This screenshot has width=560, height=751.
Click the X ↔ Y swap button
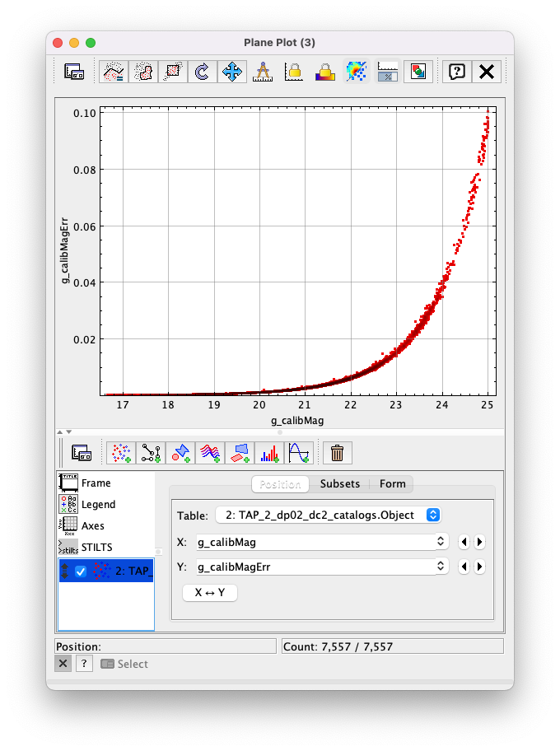(210, 592)
